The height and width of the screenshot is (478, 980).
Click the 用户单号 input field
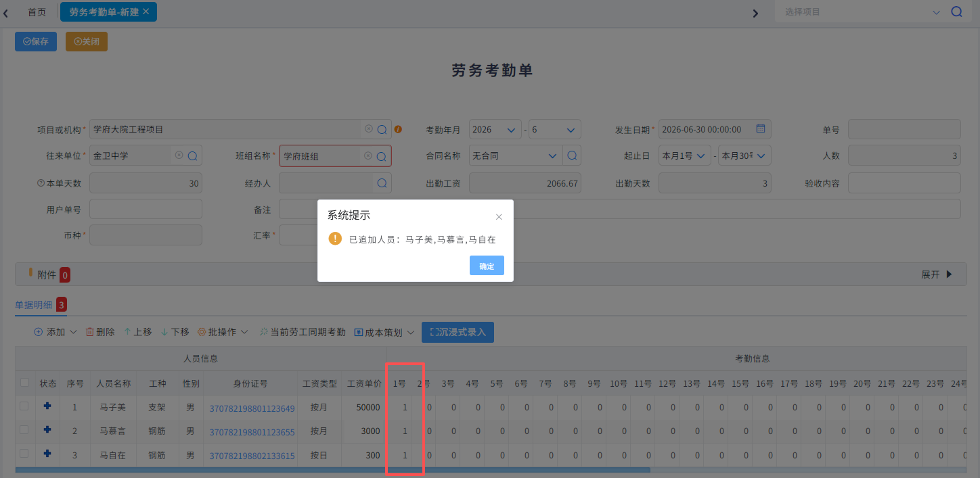pos(146,209)
